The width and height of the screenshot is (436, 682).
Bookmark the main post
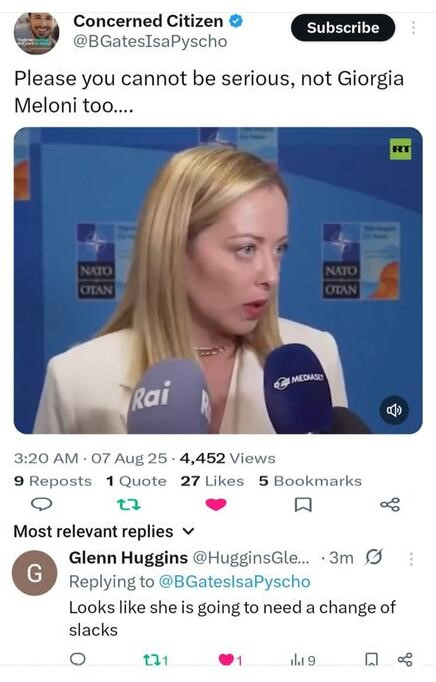click(x=303, y=505)
